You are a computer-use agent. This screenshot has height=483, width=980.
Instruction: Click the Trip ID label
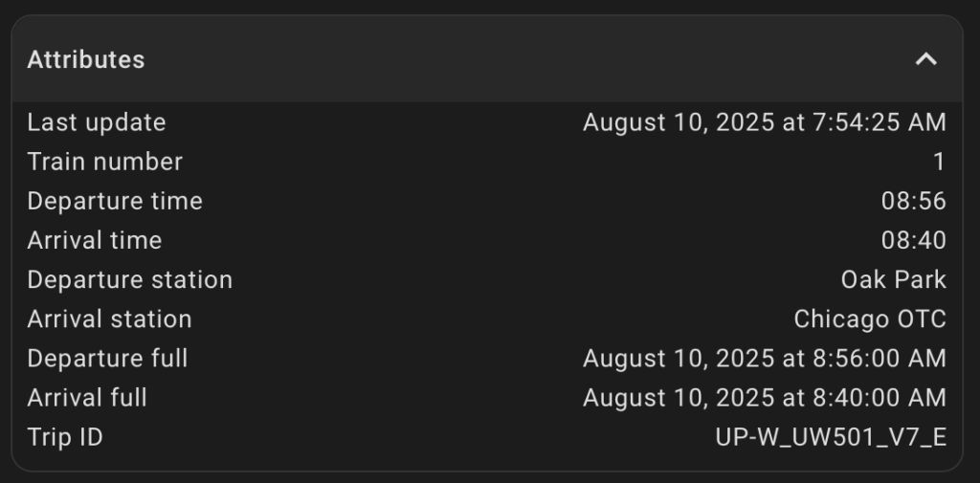(65, 437)
